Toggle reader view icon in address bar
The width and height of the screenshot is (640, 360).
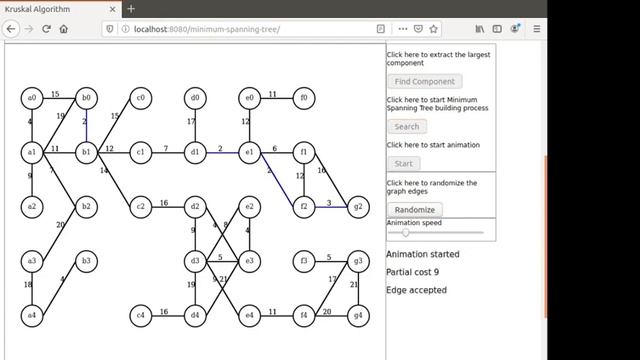click(x=380, y=29)
